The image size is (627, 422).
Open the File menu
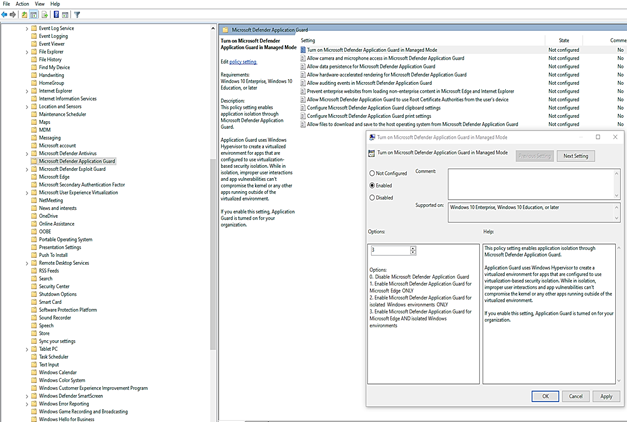click(x=6, y=4)
